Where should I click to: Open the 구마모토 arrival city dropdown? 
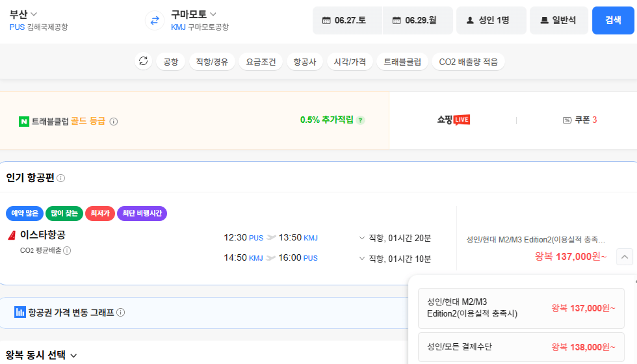[x=194, y=14]
